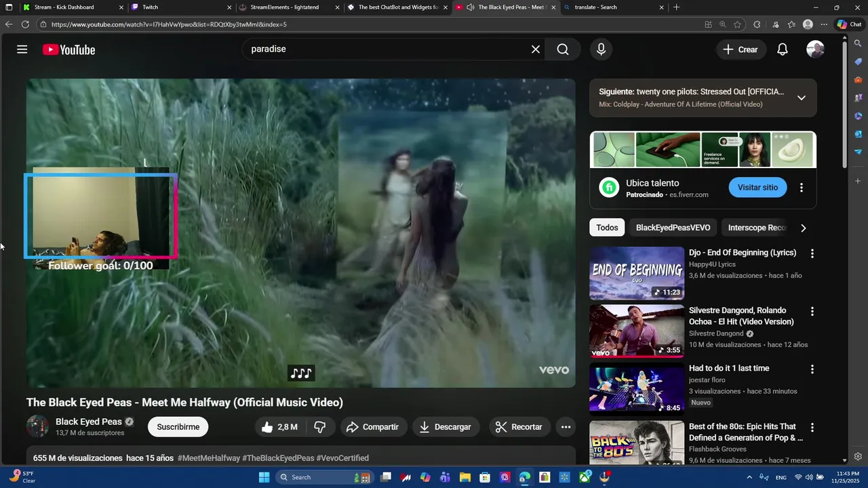Open the Black Eyed Peas channel avatar
This screenshot has height=488, width=868.
pos(37,427)
